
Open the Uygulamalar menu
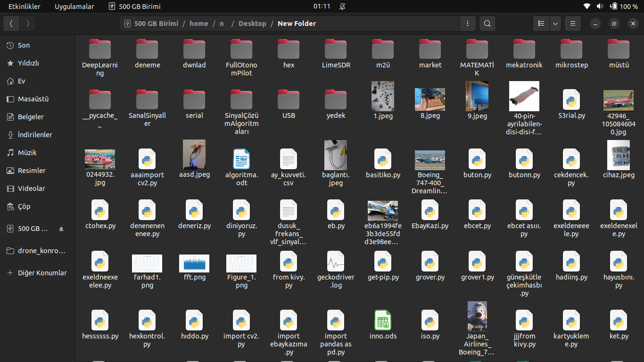pos(74,7)
